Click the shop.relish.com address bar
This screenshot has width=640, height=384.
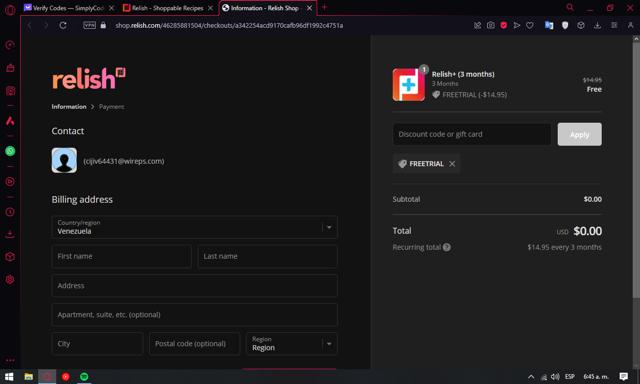tap(229, 25)
